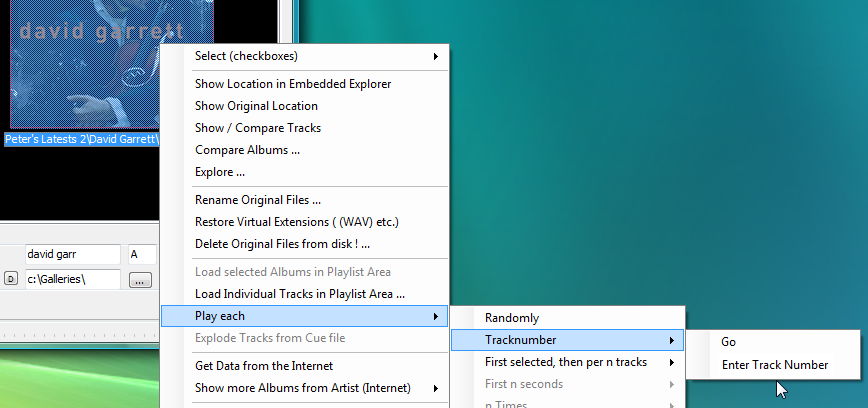
Task: Choose Load Individual Tracks in Playlist Area ...
Action: click(304, 294)
